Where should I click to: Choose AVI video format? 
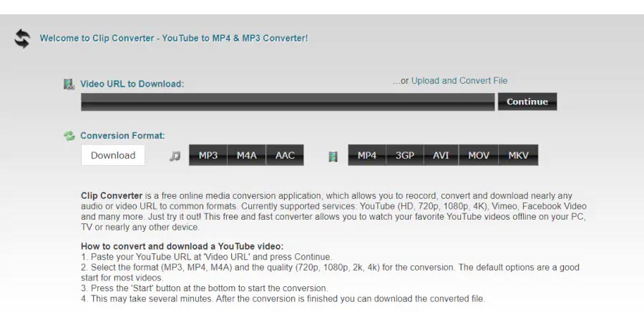tap(441, 155)
